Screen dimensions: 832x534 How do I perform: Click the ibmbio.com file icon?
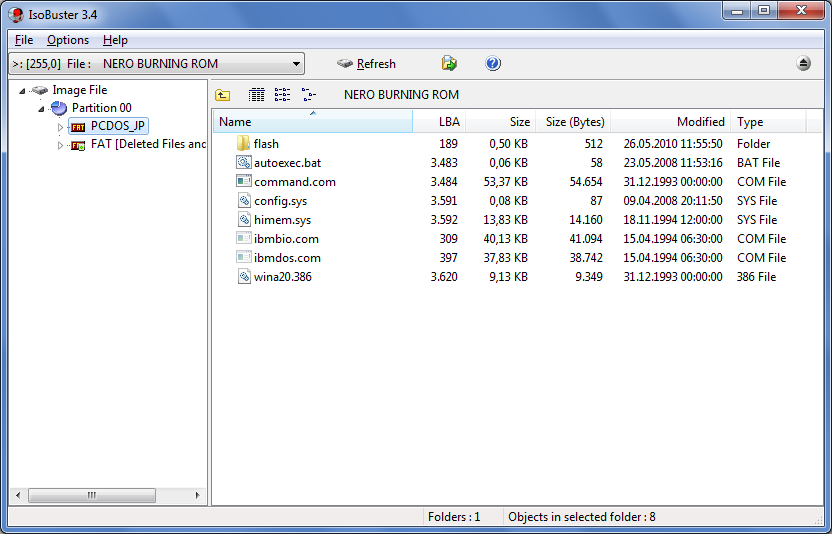(x=244, y=238)
